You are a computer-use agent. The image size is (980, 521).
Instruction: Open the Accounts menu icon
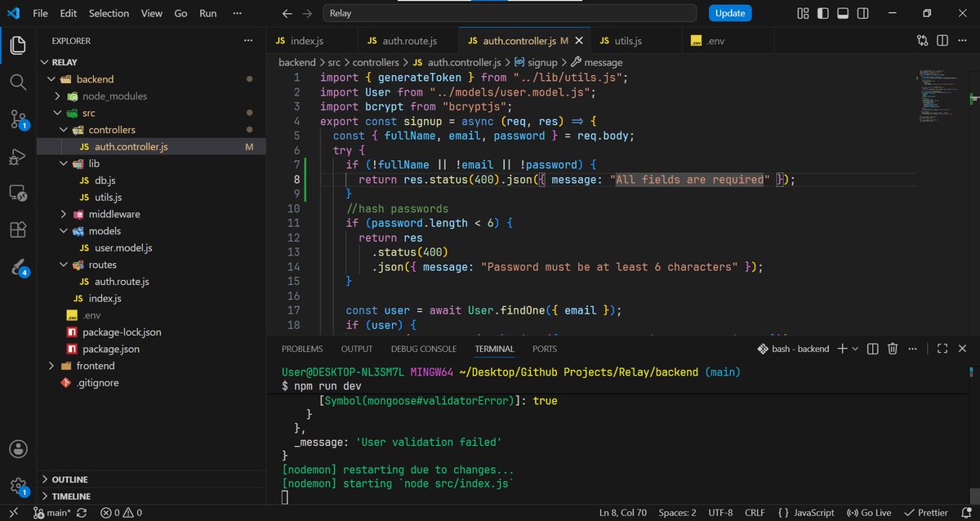(x=18, y=448)
